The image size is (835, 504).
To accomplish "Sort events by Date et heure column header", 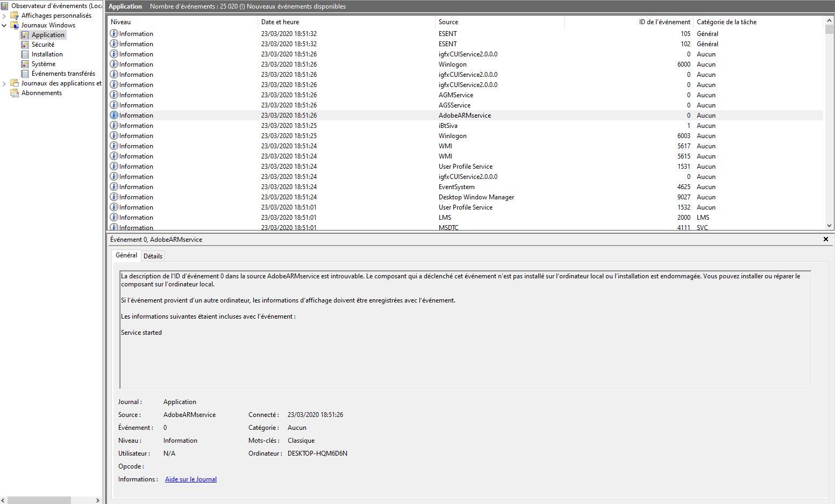I will tap(347, 22).
